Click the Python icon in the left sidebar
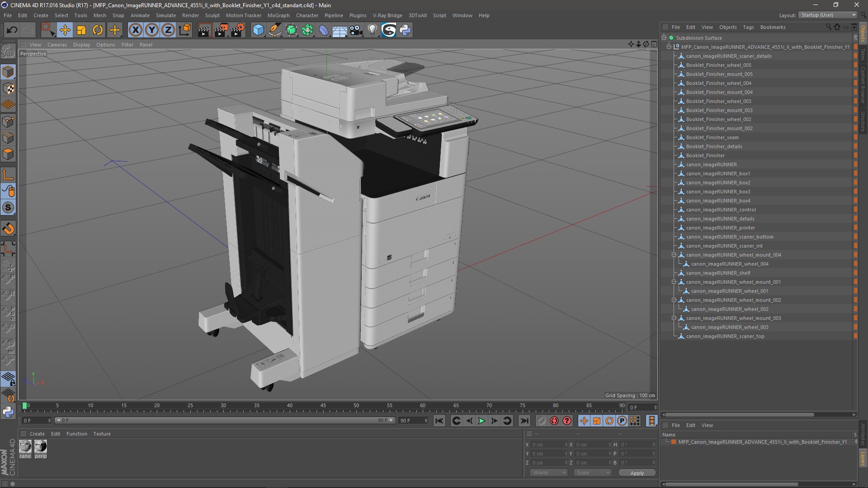The width and height of the screenshot is (868, 488). pyautogui.click(x=8, y=412)
